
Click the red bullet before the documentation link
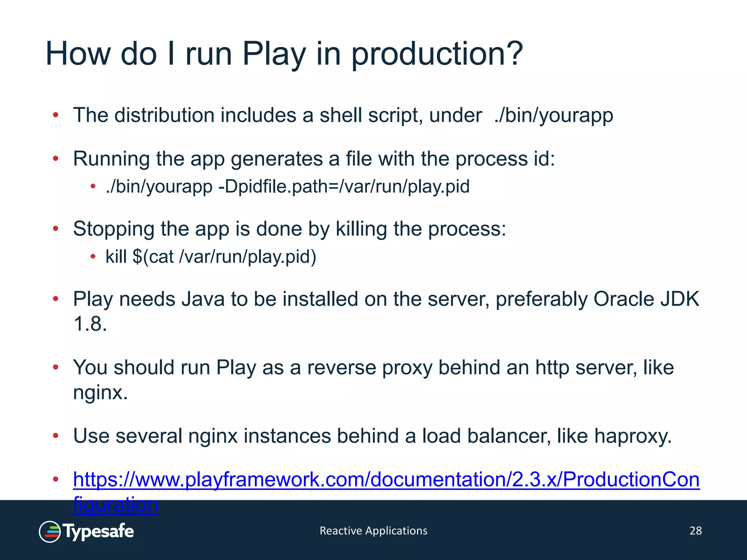pyautogui.click(x=55, y=479)
